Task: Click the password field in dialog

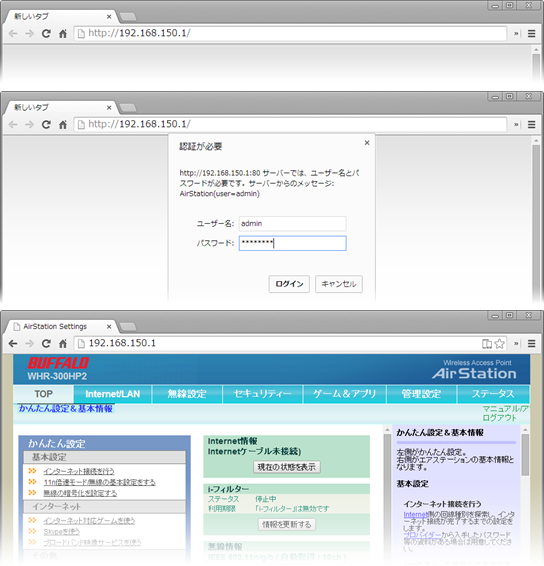Action: point(292,243)
